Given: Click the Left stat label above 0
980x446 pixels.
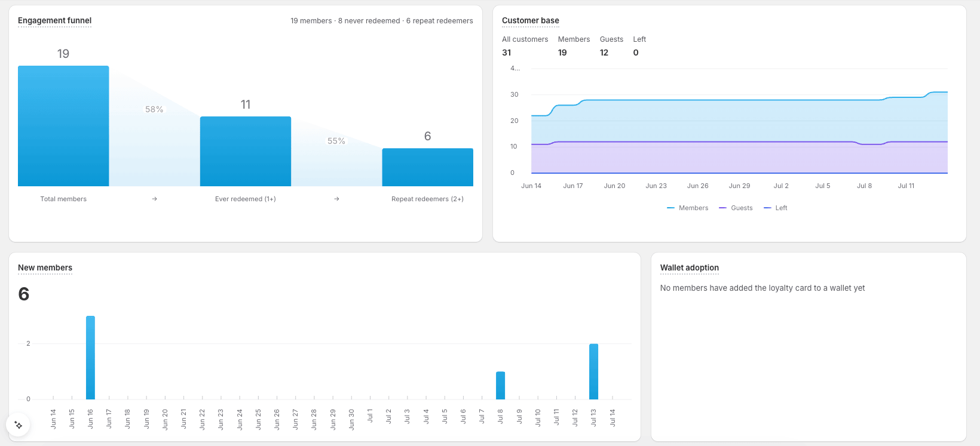Looking at the screenshot, I should pos(640,39).
